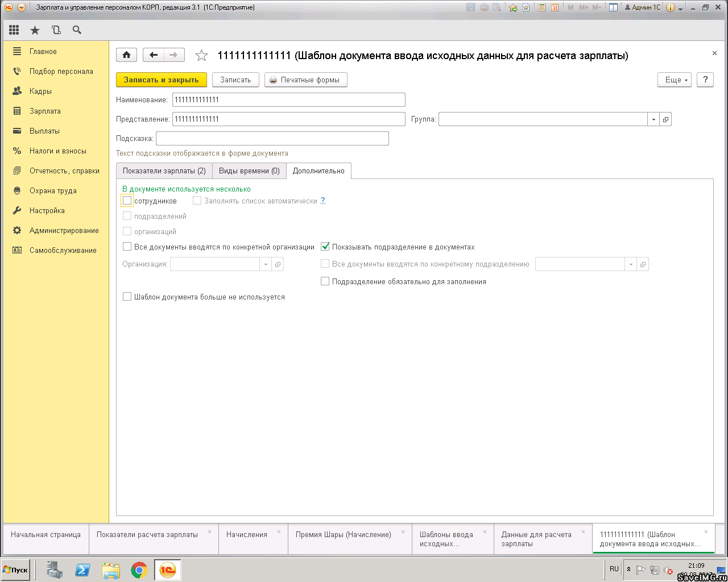
Task: Open 'Печатные формы' button
Action: (306, 80)
